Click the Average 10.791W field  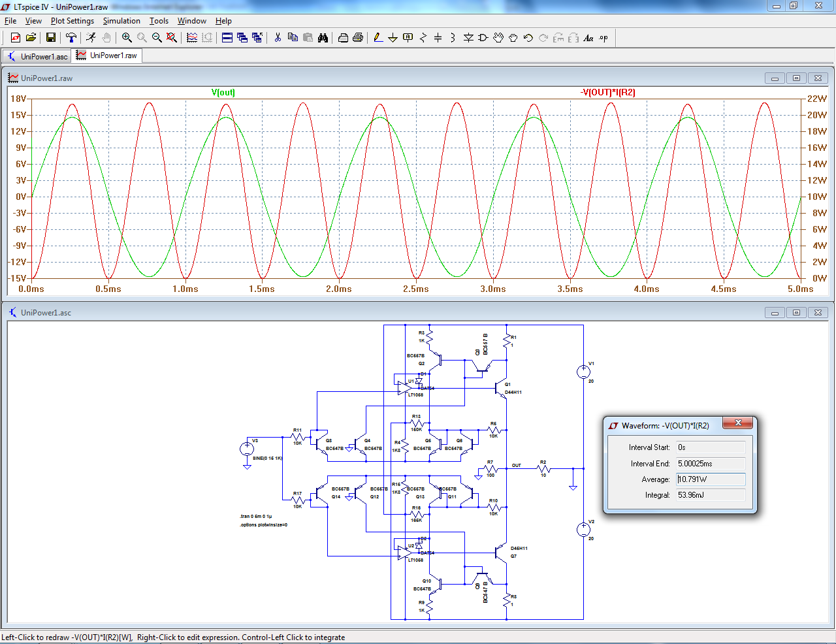711,479
